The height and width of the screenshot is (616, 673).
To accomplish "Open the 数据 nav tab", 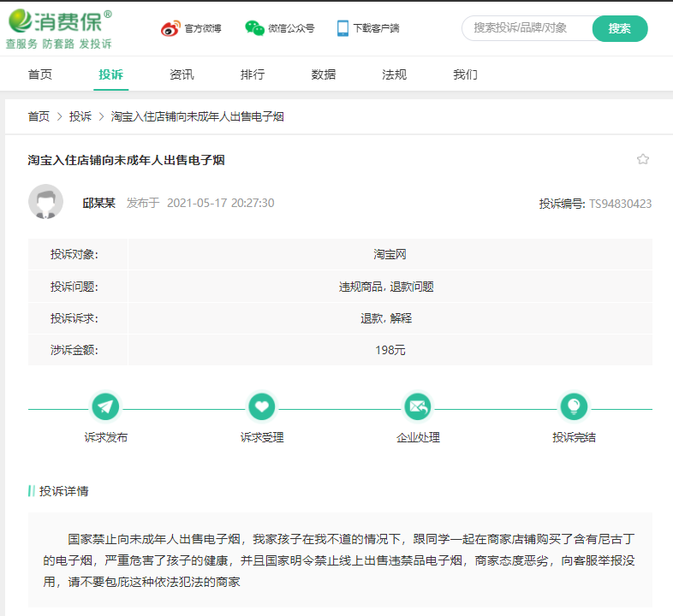I will click(323, 74).
